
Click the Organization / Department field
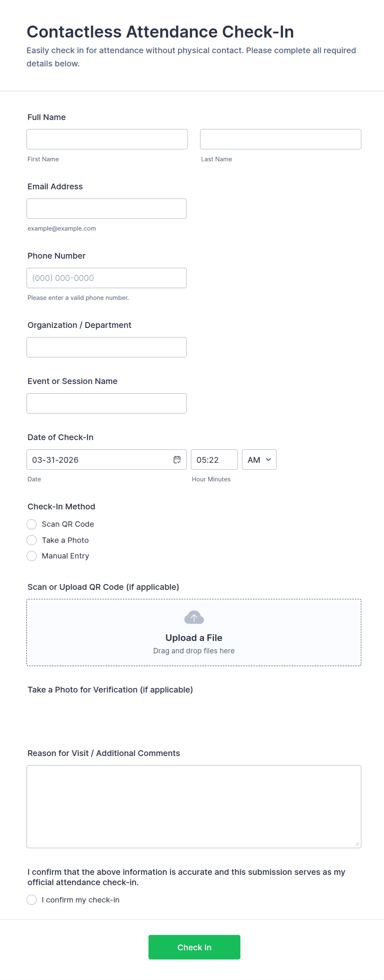pos(107,347)
